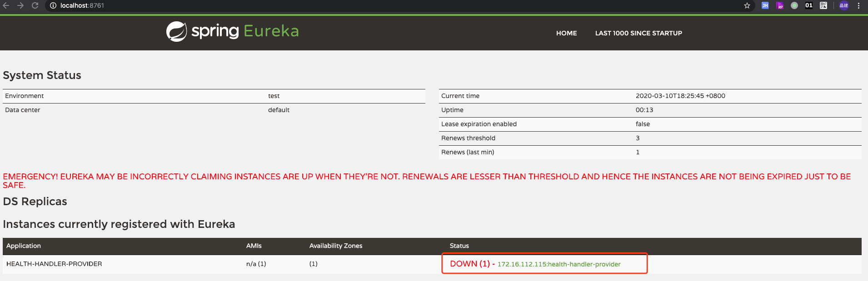868x281 pixels.
Task: Open the browser profile avatar
Action: 844,5
